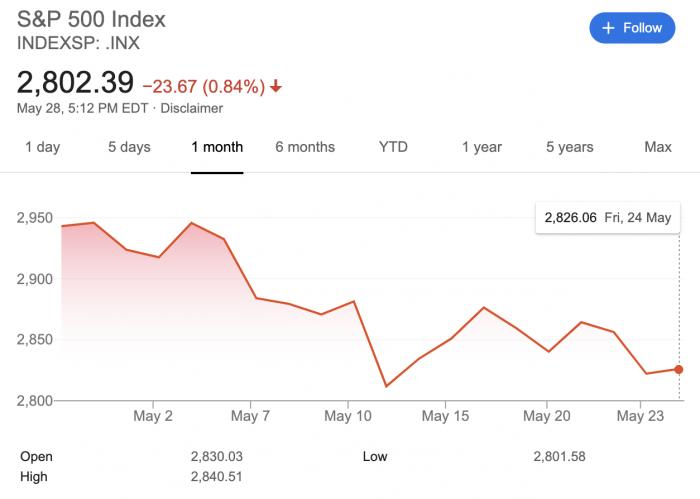
Task: Click the 2,802.39 index price
Action: tap(76, 84)
